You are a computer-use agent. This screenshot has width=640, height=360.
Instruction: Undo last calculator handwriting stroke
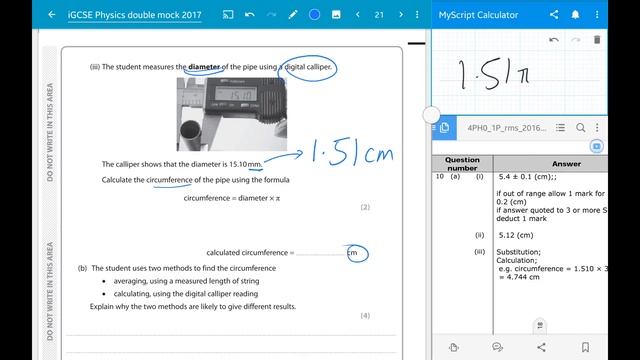click(554, 40)
